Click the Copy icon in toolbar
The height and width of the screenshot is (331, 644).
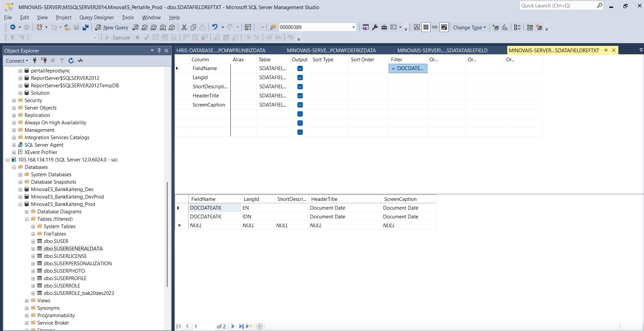pos(193,27)
